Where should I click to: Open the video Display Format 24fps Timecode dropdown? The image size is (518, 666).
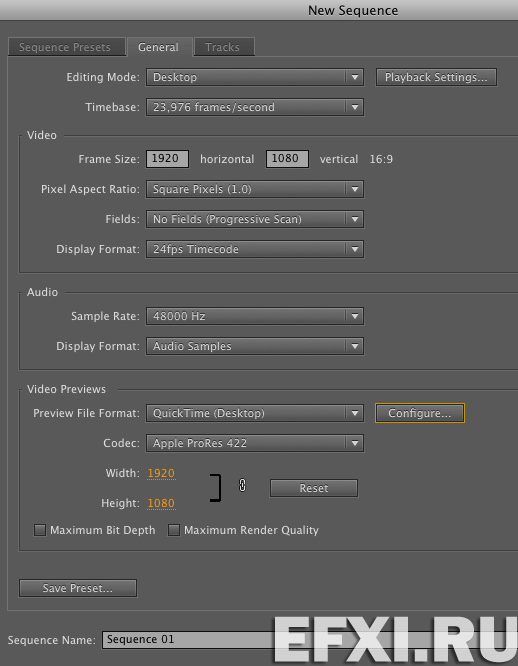[x=255, y=249]
